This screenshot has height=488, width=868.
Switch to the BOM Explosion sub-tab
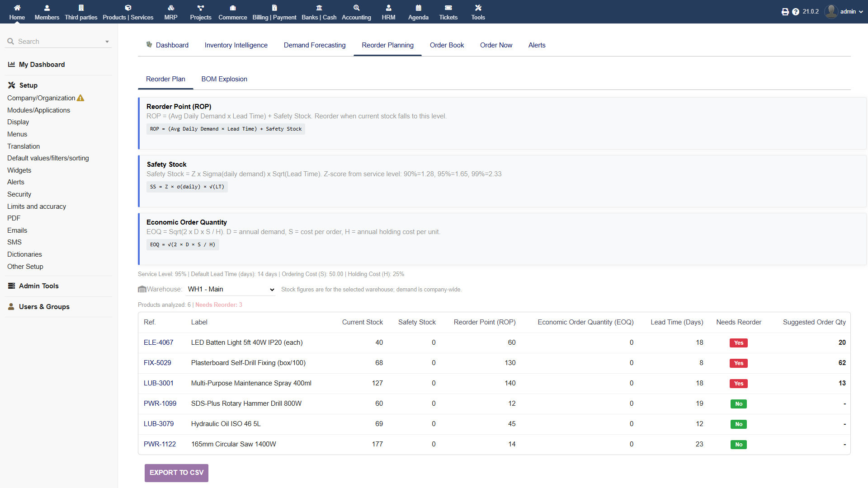point(224,79)
